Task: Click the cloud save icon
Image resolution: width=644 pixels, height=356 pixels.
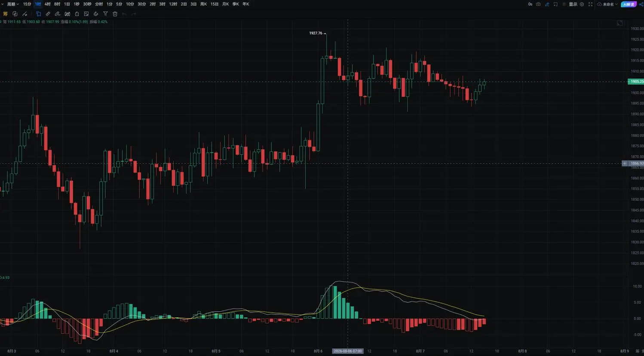Action: pyautogui.click(x=599, y=4)
